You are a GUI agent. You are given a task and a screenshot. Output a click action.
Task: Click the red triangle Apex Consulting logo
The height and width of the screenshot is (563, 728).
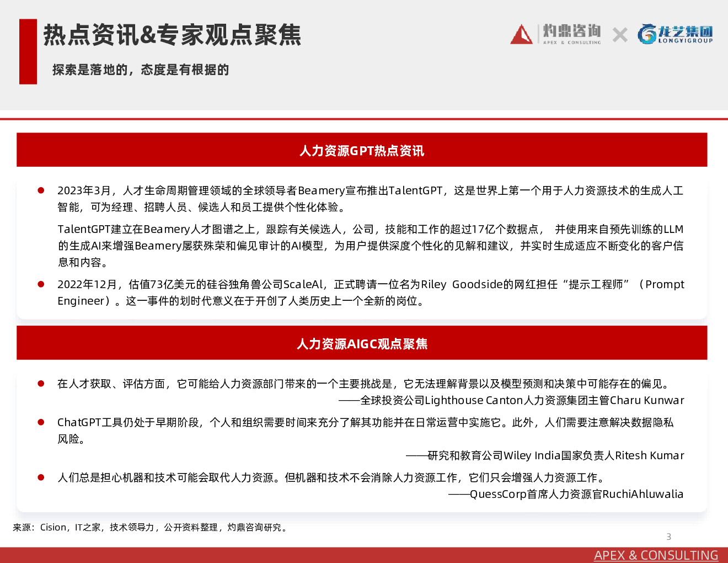[521, 34]
